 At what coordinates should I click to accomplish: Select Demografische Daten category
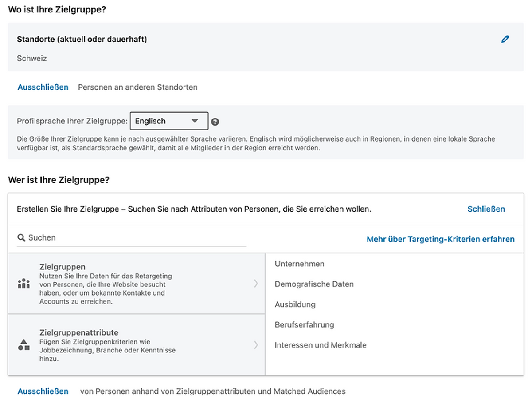point(314,284)
